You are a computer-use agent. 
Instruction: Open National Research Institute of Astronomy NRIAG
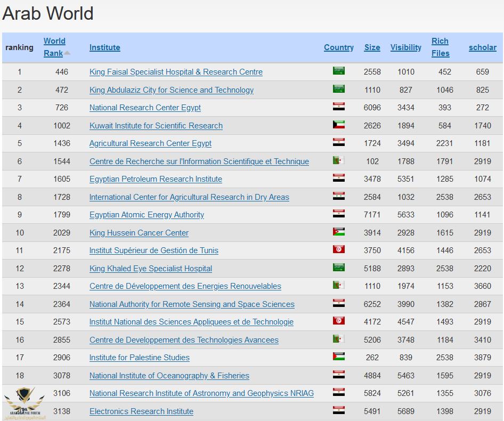coord(201,393)
